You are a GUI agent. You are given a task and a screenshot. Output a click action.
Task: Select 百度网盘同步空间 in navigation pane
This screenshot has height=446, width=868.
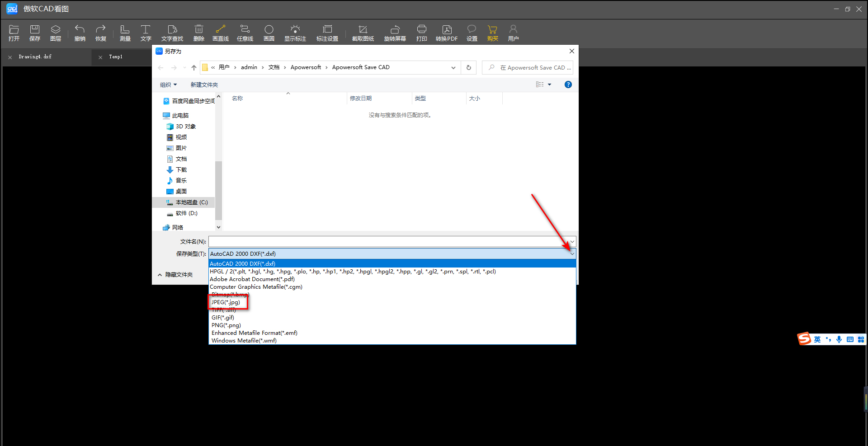click(189, 101)
